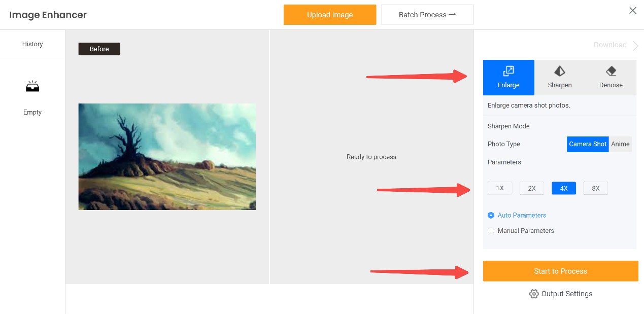The height and width of the screenshot is (314, 644).
Task: Open Batch Process mode
Action: [427, 15]
